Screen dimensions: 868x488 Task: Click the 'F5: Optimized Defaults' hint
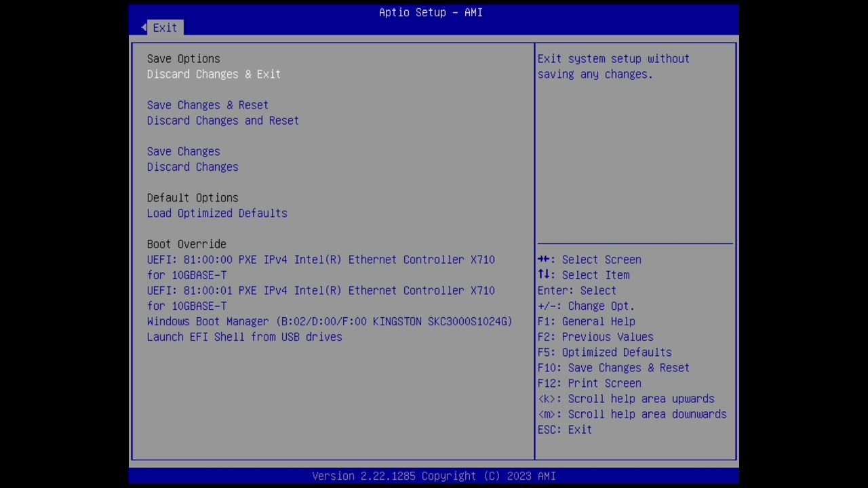[604, 352]
